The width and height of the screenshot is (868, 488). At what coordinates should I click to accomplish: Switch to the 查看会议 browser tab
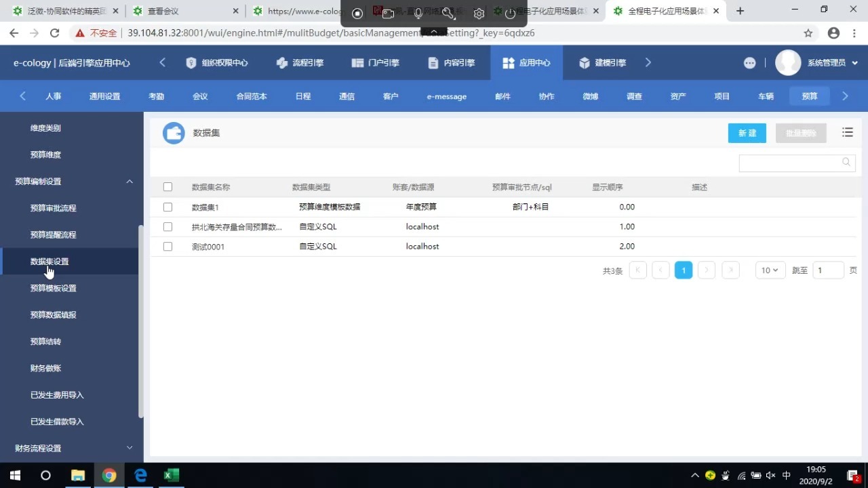[184, 11]
